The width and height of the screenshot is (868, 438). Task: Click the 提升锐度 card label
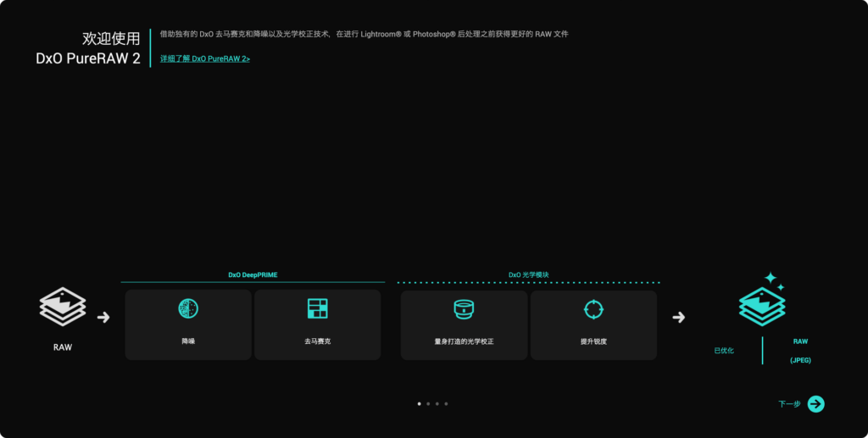click(x=593, y=341)
